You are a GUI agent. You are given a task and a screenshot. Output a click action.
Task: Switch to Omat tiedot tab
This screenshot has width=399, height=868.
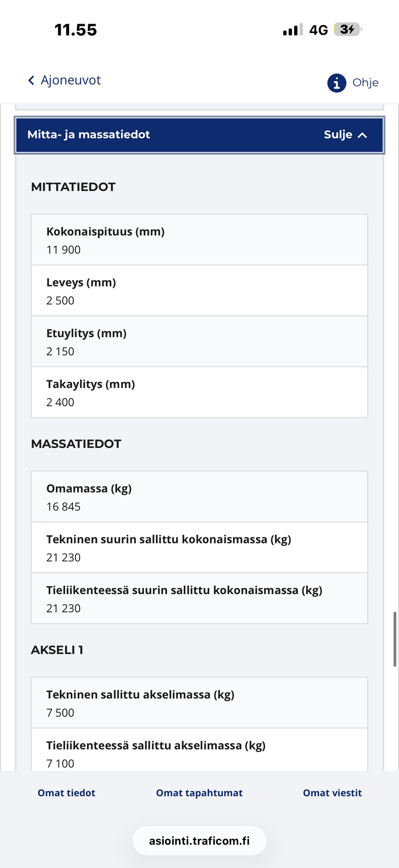point(66,793)
